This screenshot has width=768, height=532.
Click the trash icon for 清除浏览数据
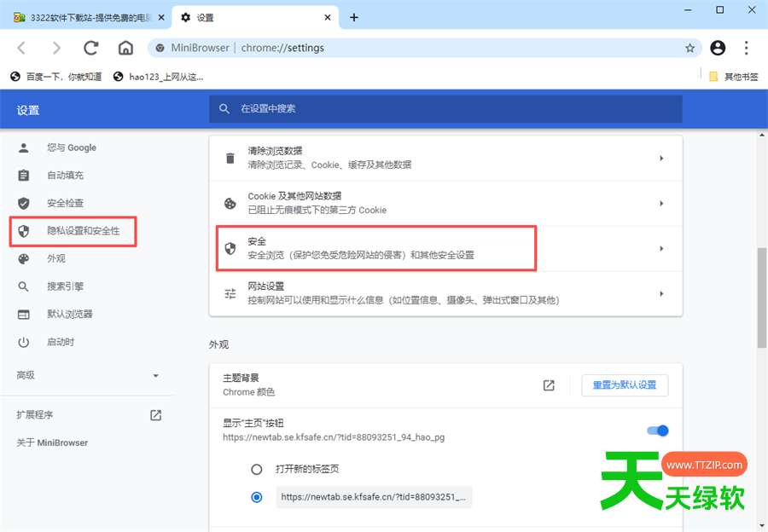coord(230,158)
